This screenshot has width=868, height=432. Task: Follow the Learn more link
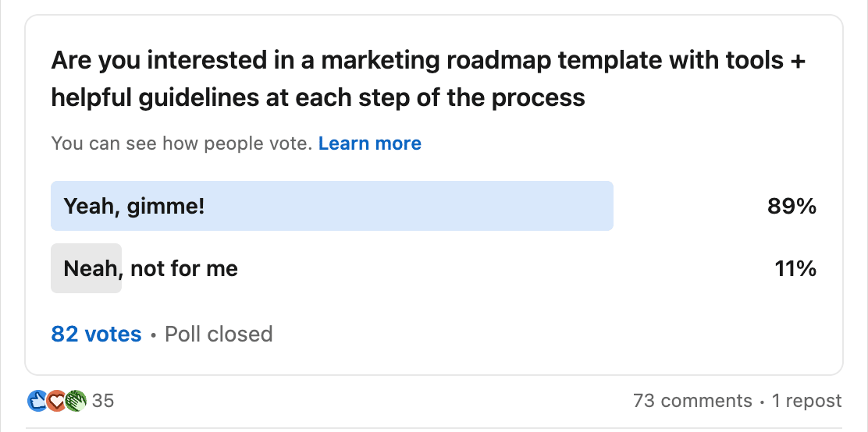[x=370, y=143]
